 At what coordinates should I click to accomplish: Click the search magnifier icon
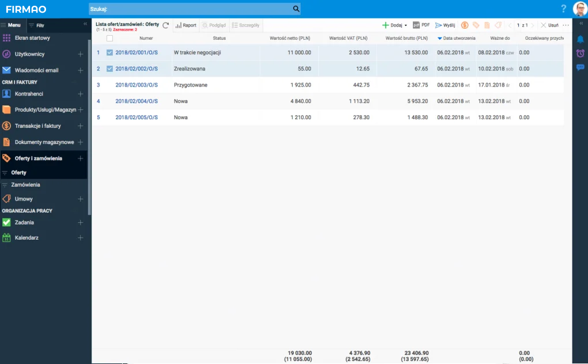pos(296,9)
